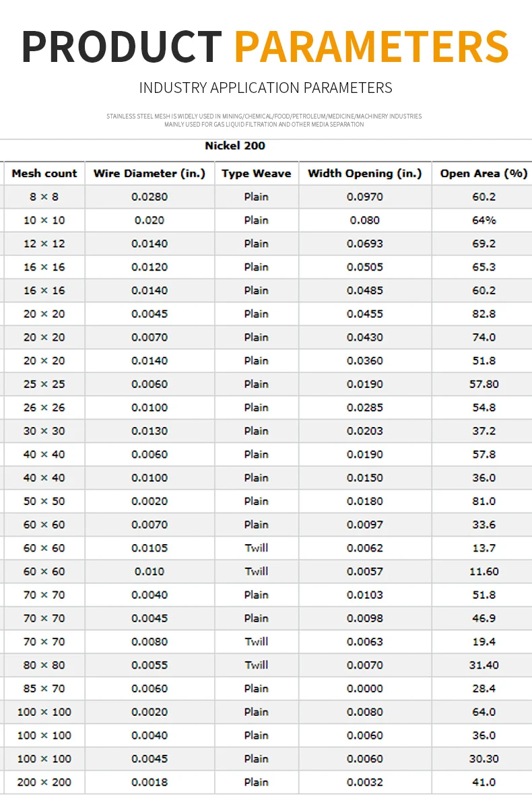Click the Twill cell in the 80 × 80 row
Viewport: 532px width, 798px height.
(x=257, y=665)
